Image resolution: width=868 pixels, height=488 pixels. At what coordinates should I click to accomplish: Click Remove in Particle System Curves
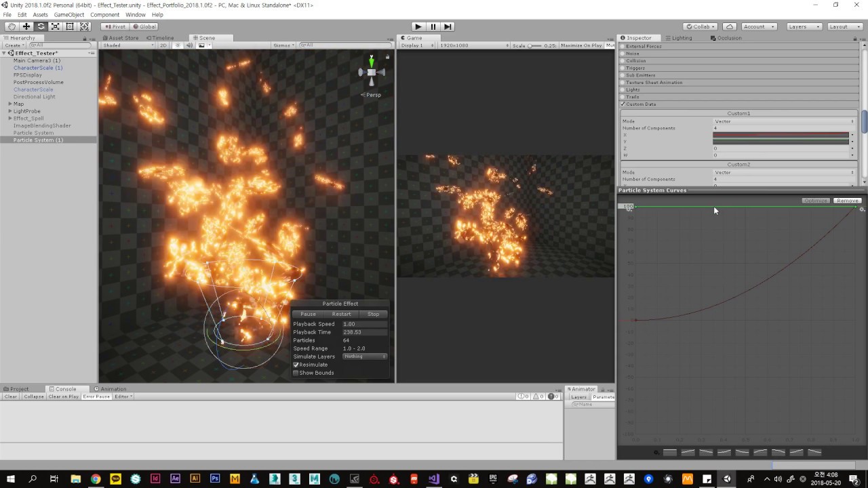coord(847,201)
